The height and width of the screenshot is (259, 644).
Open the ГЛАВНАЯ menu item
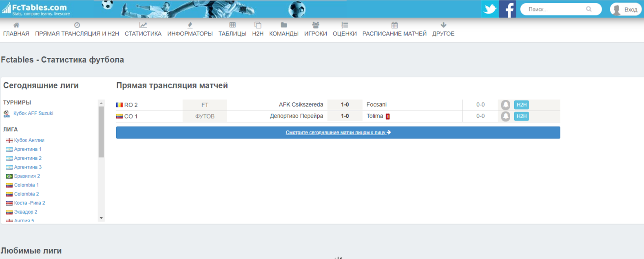pyautogui.click(x=16, y=34)
